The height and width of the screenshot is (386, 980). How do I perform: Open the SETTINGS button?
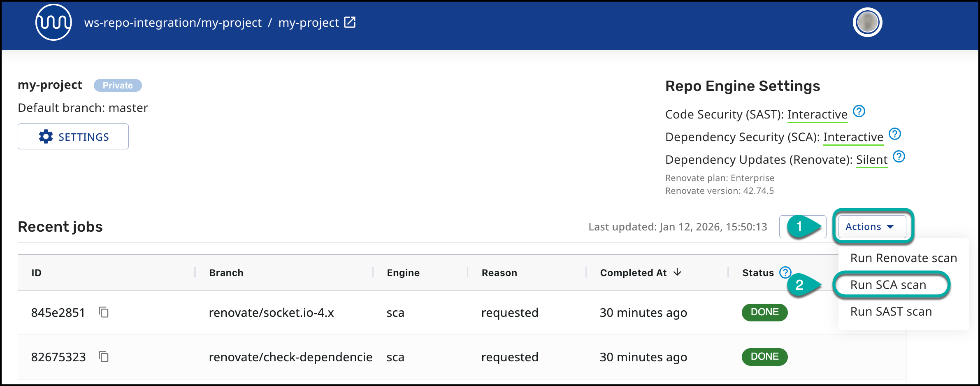73,137
